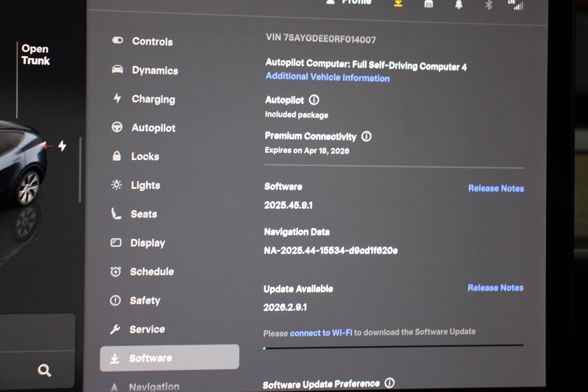The height and width of the screenshot is (392, 588).
Task: Tap the Included package text
Action: [x=296, y=115]
